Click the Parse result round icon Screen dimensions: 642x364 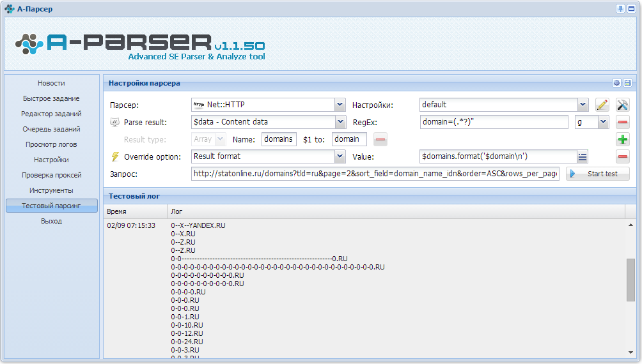[x=114, y=122]
